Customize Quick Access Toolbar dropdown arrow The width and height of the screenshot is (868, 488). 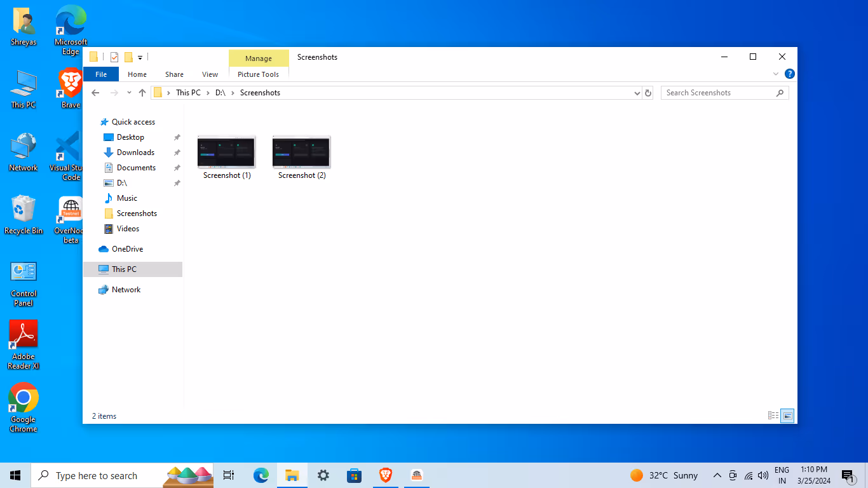[x=140, y=57]
